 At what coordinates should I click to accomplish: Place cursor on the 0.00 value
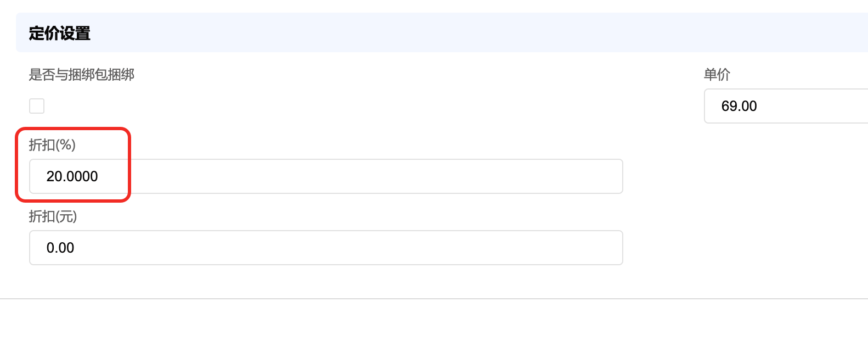pos(60,248)
